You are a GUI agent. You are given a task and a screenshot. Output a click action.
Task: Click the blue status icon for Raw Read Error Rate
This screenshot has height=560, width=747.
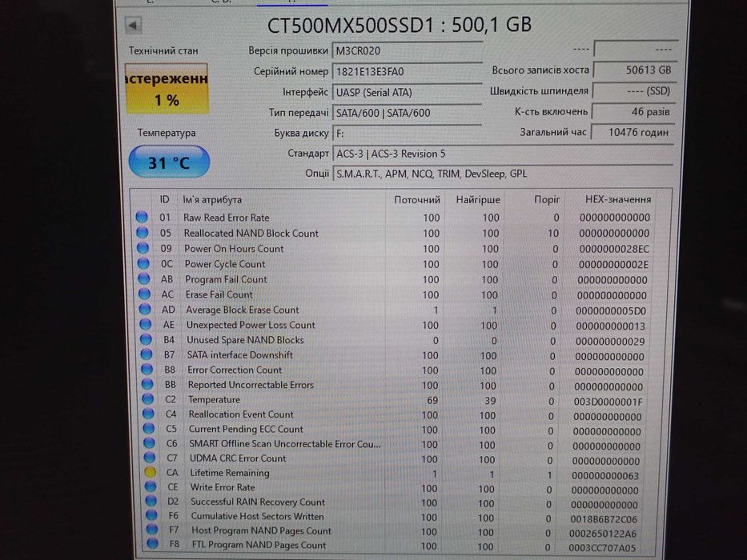(142, 217)
